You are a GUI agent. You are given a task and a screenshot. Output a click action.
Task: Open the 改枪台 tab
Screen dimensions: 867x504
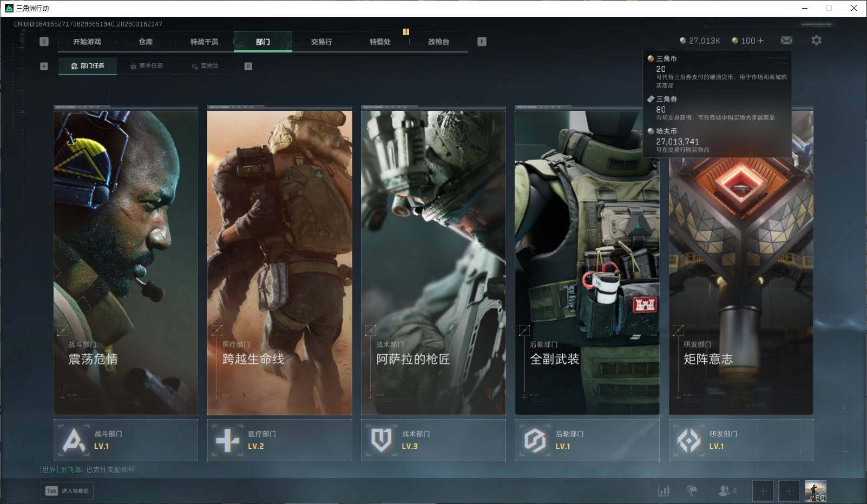coord(438,42)
